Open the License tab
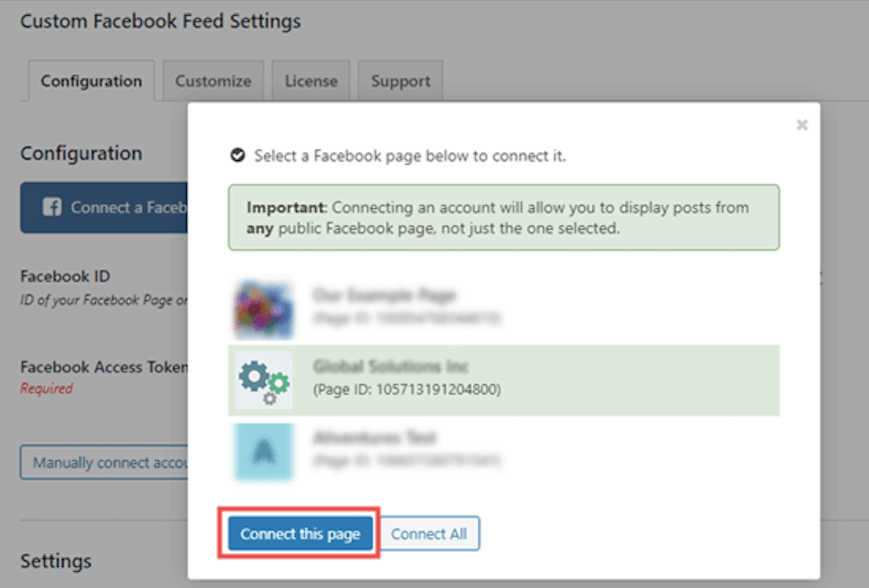The image size is (869, 588). (311, 81)
